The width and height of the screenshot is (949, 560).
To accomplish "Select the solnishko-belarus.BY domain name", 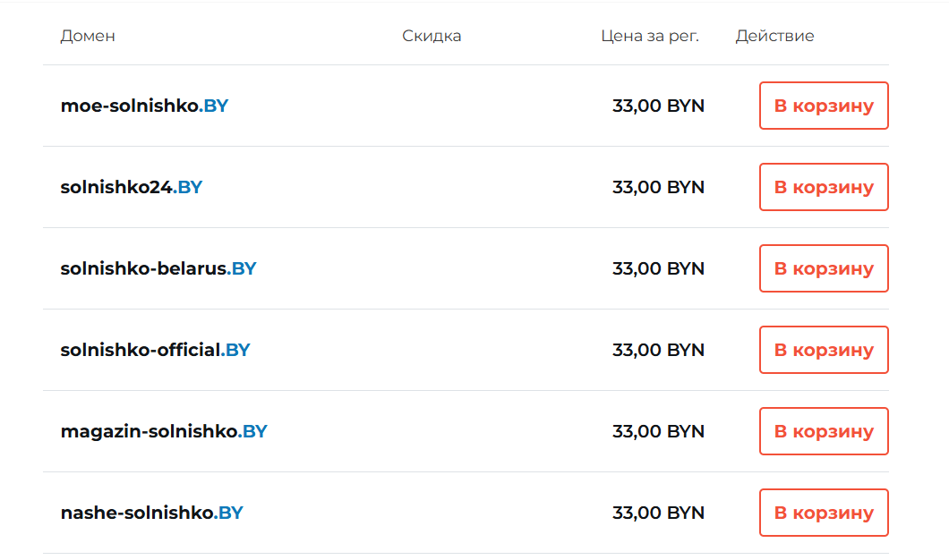I will pyautogui.click(x=158, y=268).
